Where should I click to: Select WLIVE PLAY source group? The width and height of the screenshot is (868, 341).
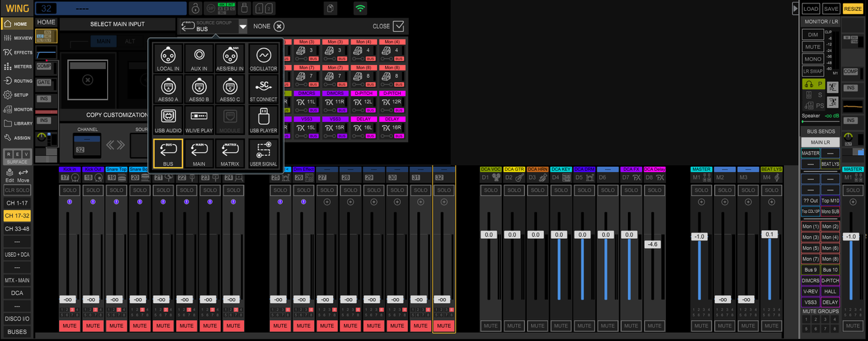pos(199,121)
